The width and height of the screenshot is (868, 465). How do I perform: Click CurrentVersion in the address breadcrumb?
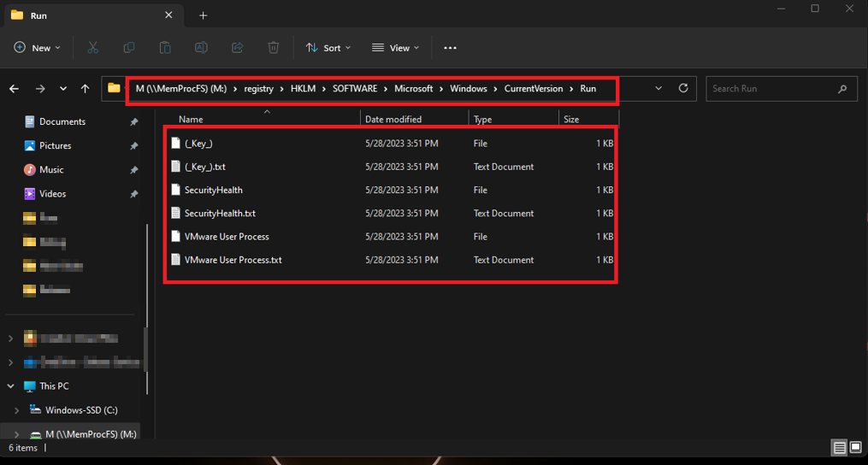click(533, 88)
